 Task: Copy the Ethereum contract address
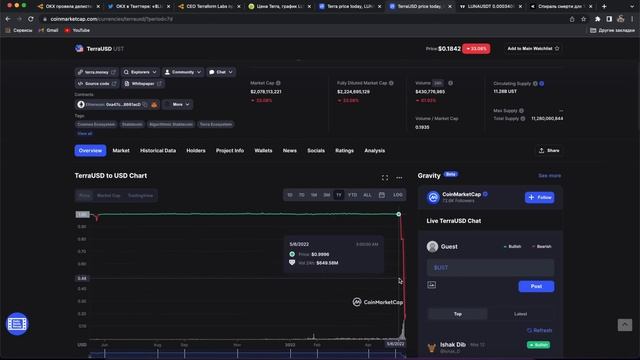[145, 104]
